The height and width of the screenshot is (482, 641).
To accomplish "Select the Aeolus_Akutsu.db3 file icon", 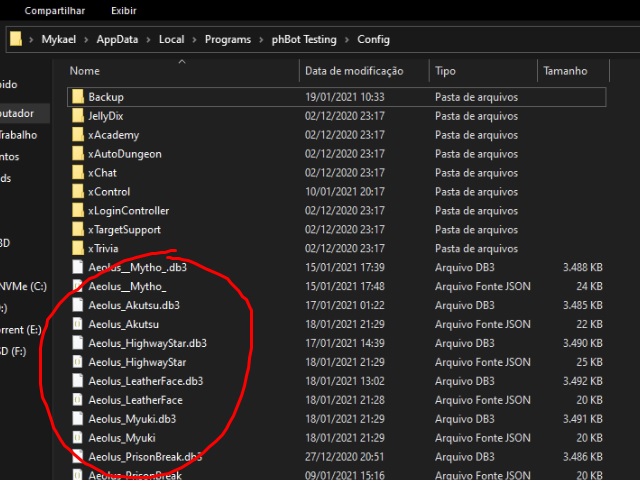I will [78, 305].
